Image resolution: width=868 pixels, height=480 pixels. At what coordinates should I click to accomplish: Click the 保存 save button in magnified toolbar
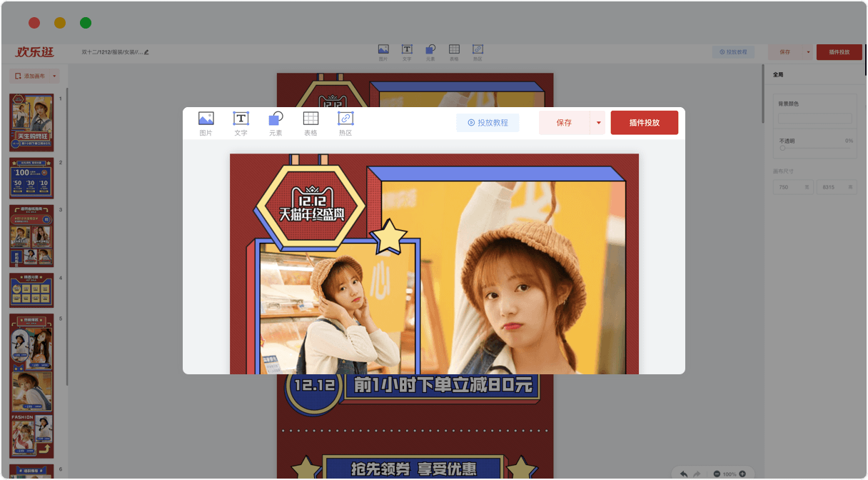coord(564,123)
